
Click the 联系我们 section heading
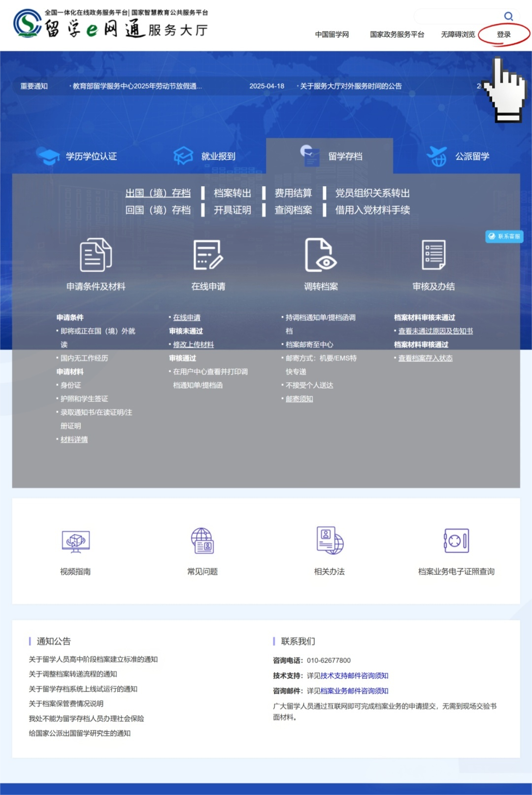pos(298,641)
